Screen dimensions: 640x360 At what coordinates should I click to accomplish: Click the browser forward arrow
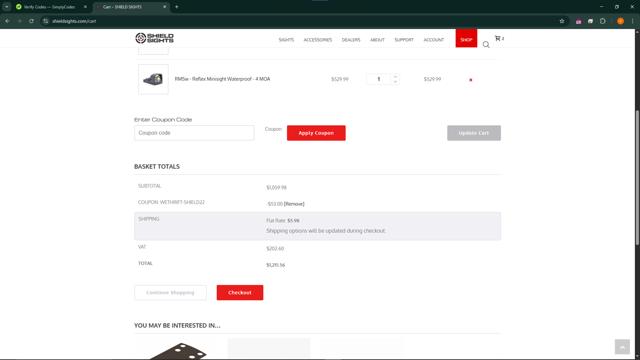click(x=19, y=21)
